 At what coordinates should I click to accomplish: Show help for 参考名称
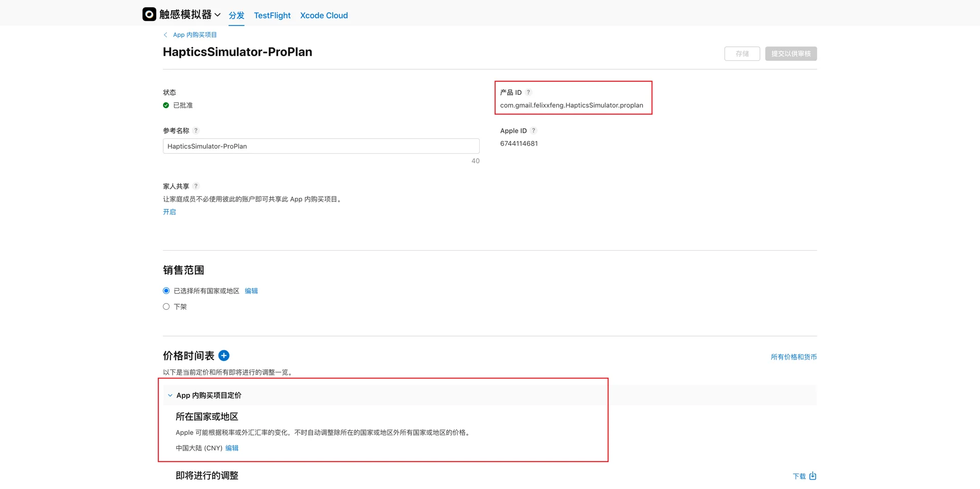point(195,131)
